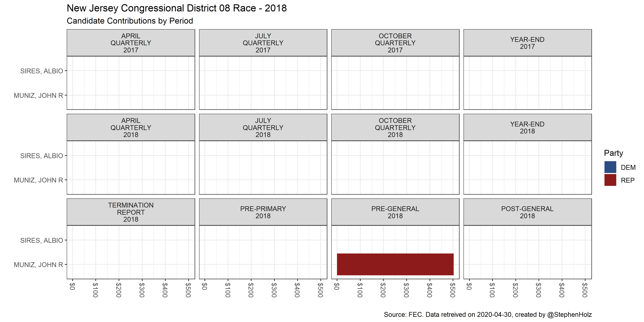This screenshot has width=644, height=322.
Task: Click the PRE-GENERAL 2018 panel header
Action: pyautogui.click(x=395, y=212)
